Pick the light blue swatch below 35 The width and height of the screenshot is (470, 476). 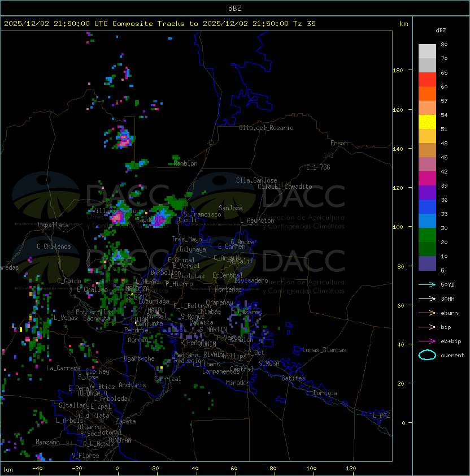click(x=427, y=220)
